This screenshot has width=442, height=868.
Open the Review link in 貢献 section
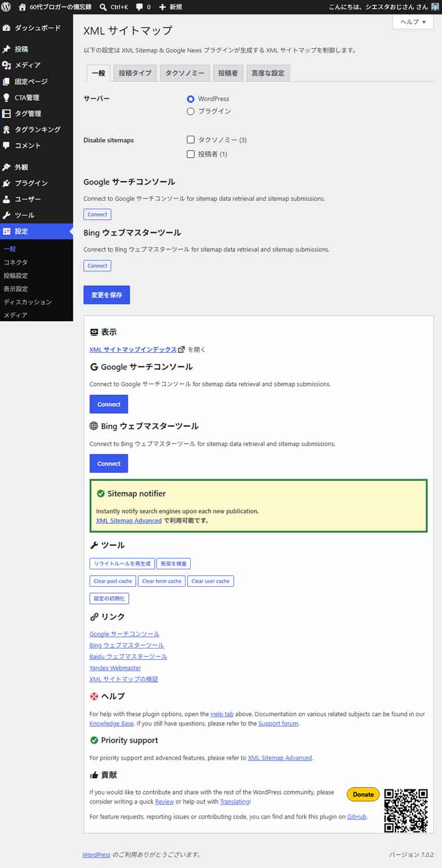165,802
